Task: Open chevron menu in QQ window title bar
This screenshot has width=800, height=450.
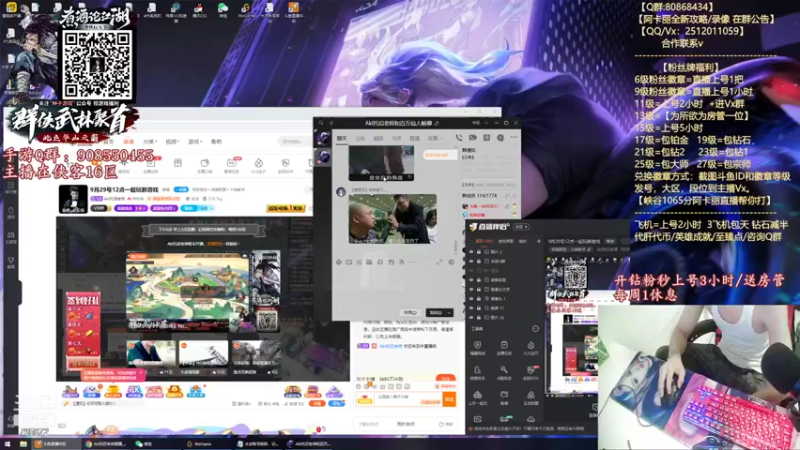Action: pyautogui.click(x=486, y=123)
